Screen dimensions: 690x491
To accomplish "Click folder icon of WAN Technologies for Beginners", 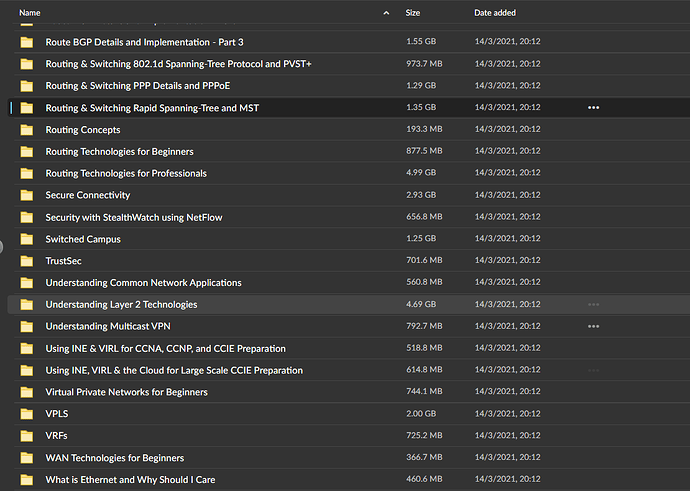I will 27,458.
